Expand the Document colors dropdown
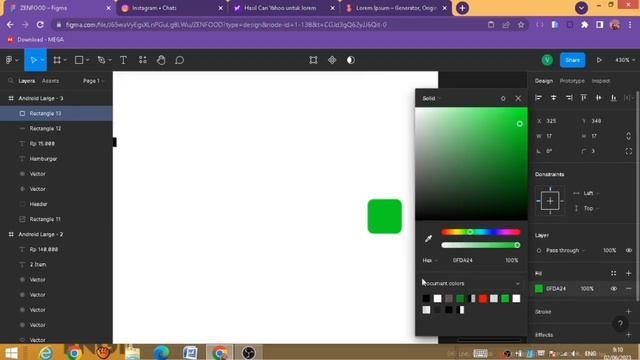The image size is (640, 360). click(x=518, y=284)
